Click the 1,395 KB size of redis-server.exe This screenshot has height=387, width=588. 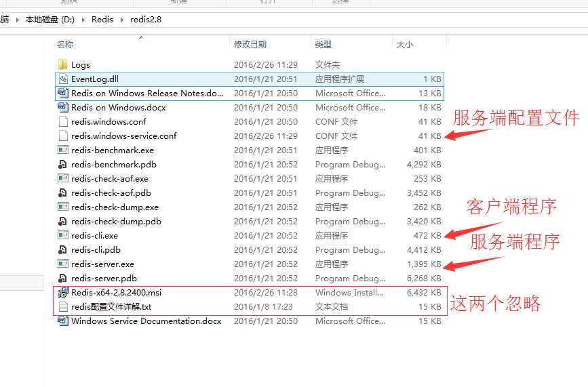click(424, 264)
